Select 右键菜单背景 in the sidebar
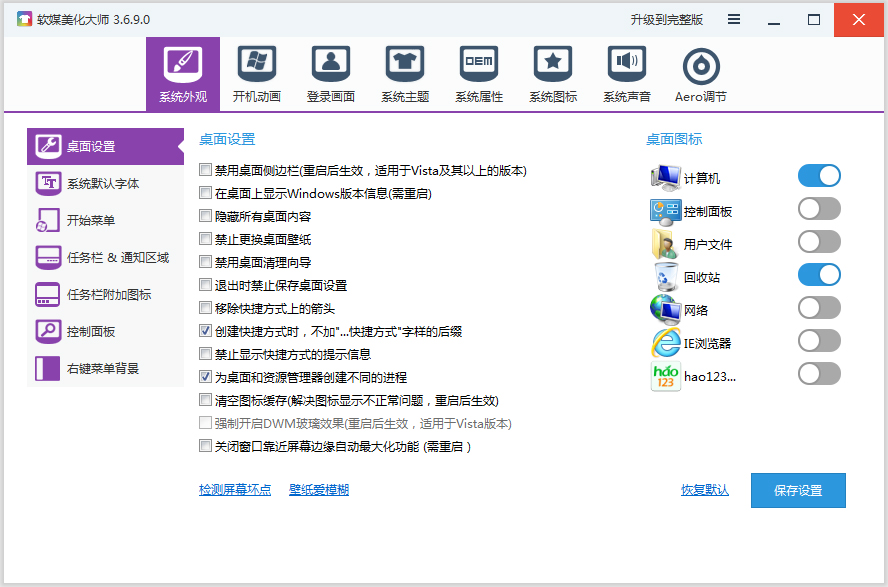Viewport: 888px width, 587px height. coord(105,369)
